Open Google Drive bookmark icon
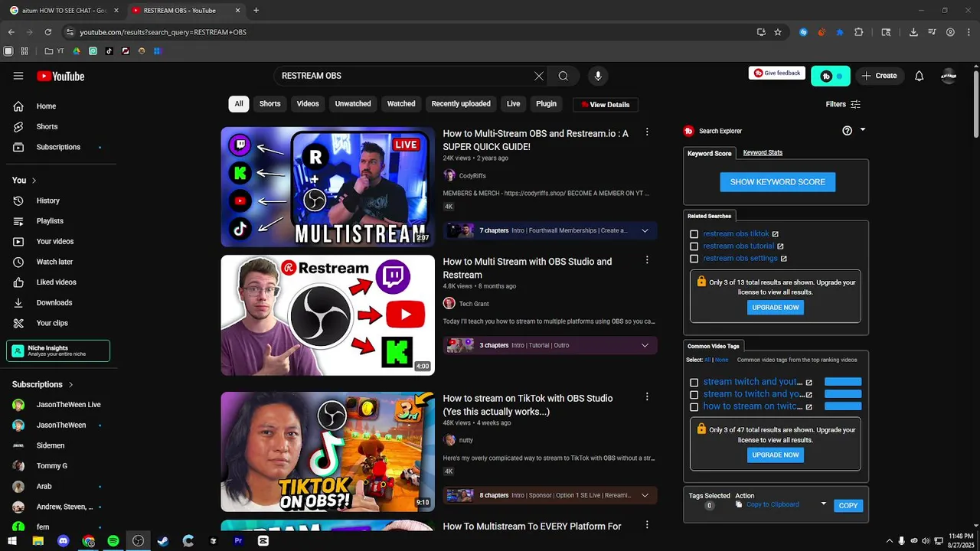980x551 pixels. point(77,51)
